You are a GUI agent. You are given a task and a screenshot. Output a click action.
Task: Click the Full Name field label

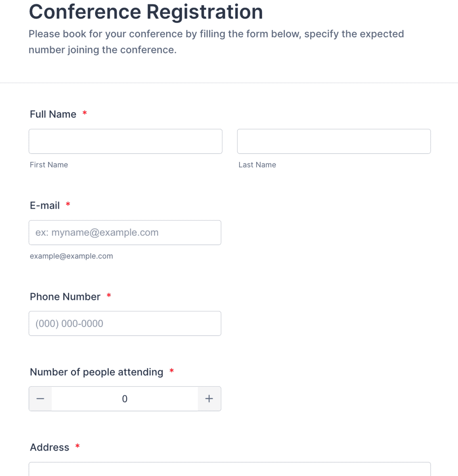click(x=53, y=114)
